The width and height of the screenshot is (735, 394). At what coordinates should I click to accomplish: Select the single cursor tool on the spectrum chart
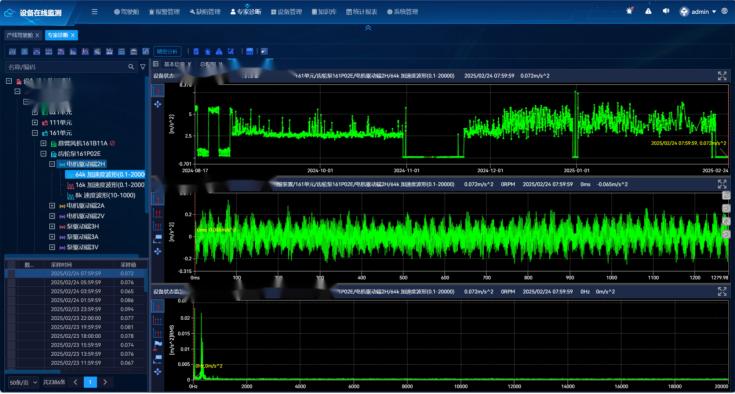[x=158, y=306]
